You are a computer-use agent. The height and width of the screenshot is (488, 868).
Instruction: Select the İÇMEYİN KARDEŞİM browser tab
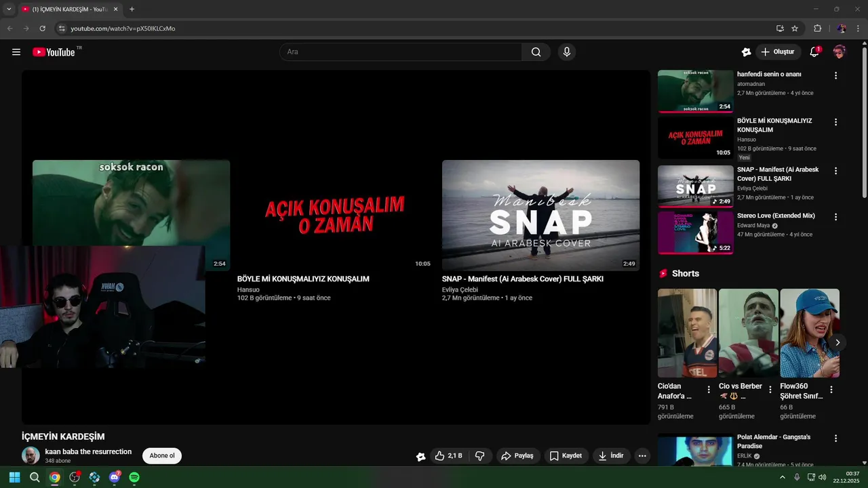tap(69, 9)
